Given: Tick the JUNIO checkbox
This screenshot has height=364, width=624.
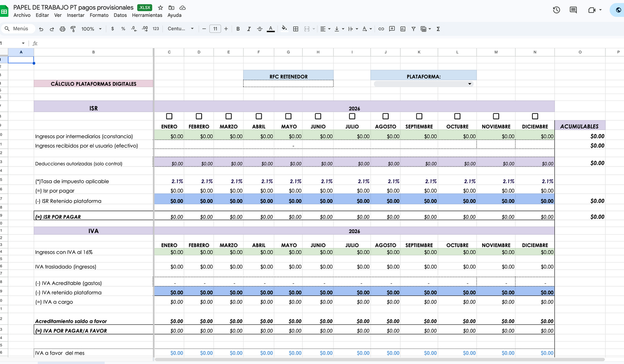Looking at the screenshot, I should [x=318, y=116].
